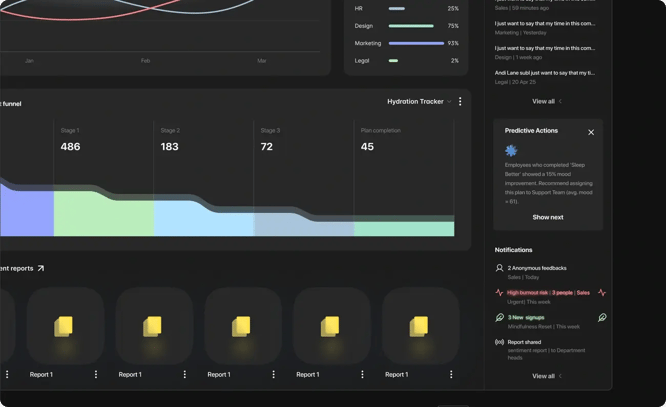Image resolution: width=666 pixels, height=407 pixels.
Task: Click person icon beside Anonymous feedbacks
Action: point(500,268)
